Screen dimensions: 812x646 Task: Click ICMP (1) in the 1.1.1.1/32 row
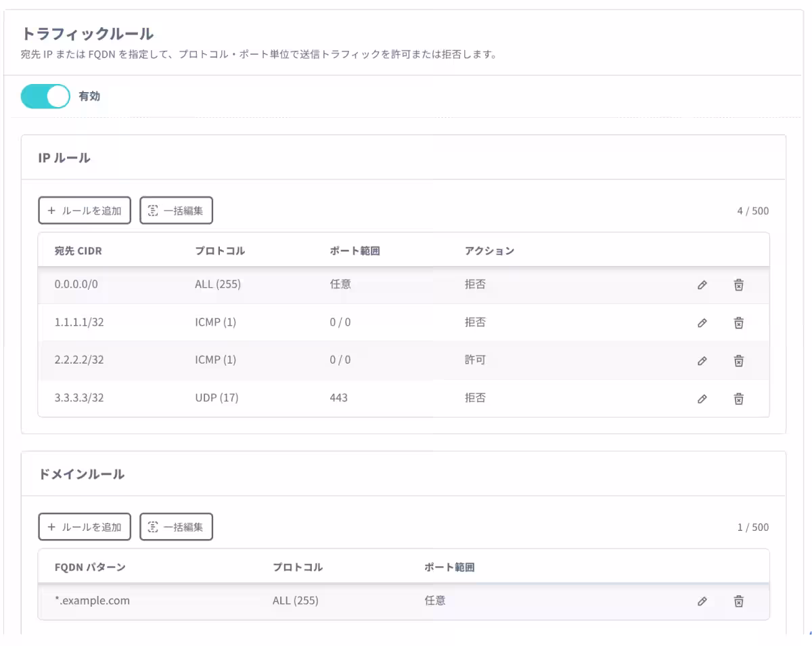[x=215, y=322]
